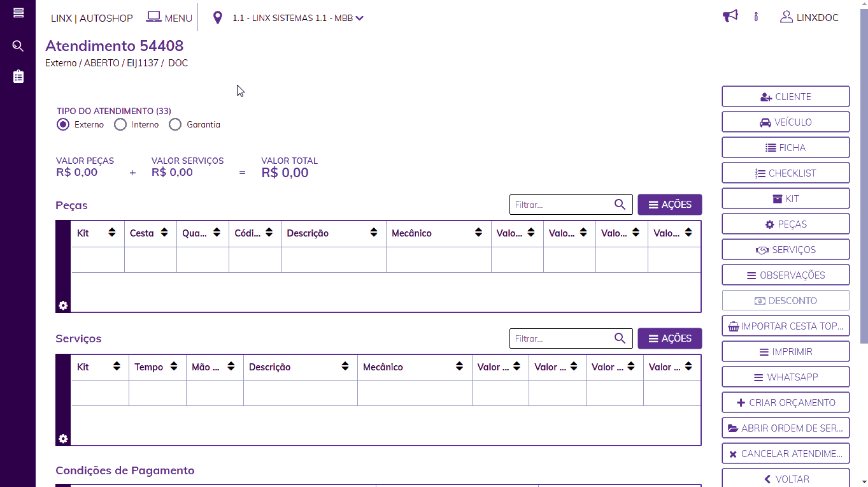Image resolution: width=868 pixels, height=487 pixels.
Task: Click the PEÇAS side button
Action: (x=785, y=224)
